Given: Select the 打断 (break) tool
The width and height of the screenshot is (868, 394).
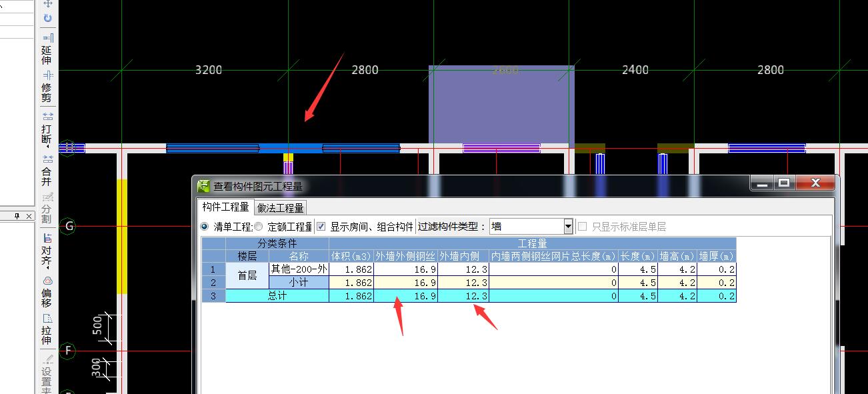Looking at the screenshot, I should click(47, 129).
